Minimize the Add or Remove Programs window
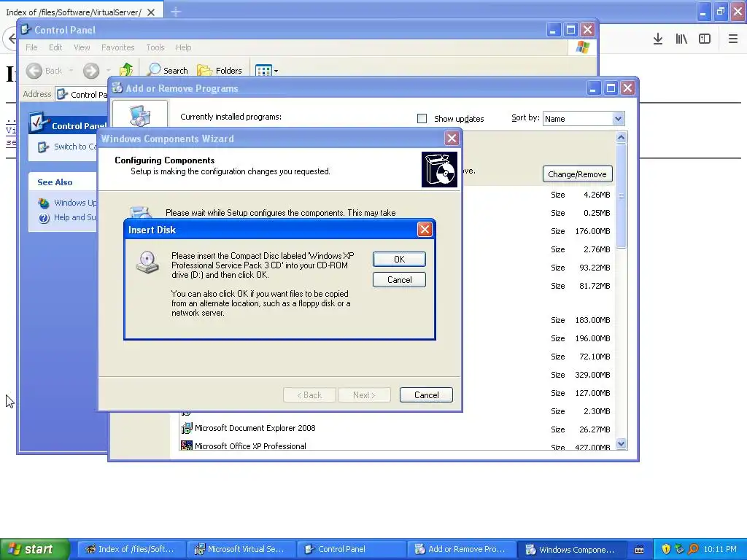The height and width of the screenshot is (560, 747). pyautogui.click(x=593, y=88)
